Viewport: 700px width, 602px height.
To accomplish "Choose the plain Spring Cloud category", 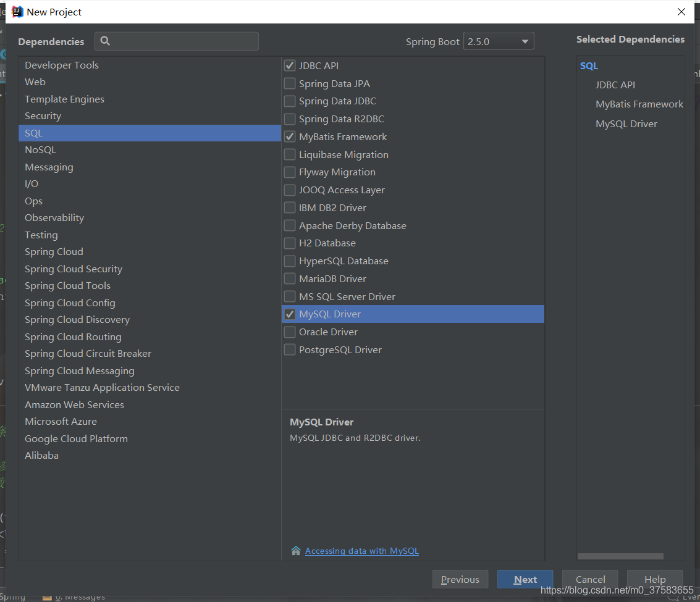I will [x=150, y=252].
